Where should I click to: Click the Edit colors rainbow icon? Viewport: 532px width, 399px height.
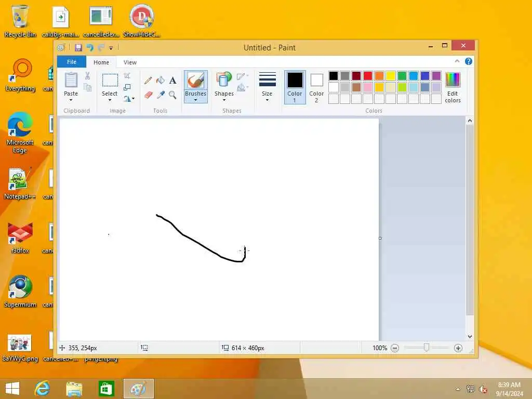pos(453,79)
